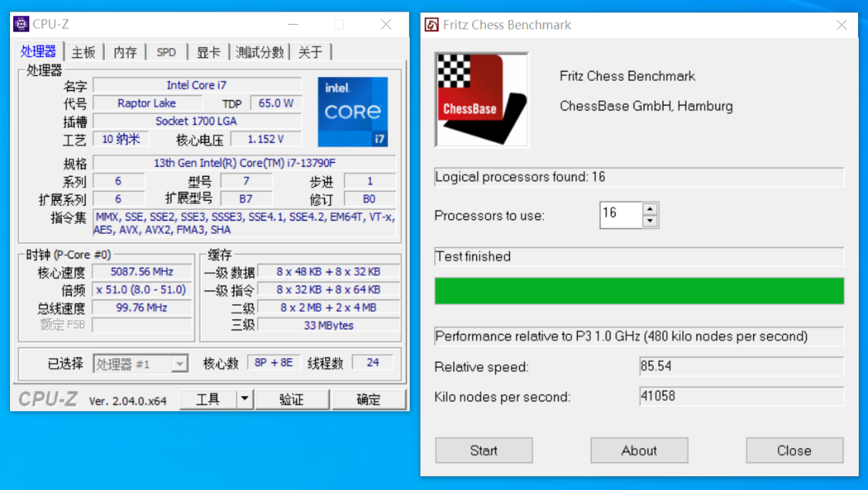
Task: Click the Fritz Chess Benchmark title icon
Action: pyautogui.click(x=432, y=25)
